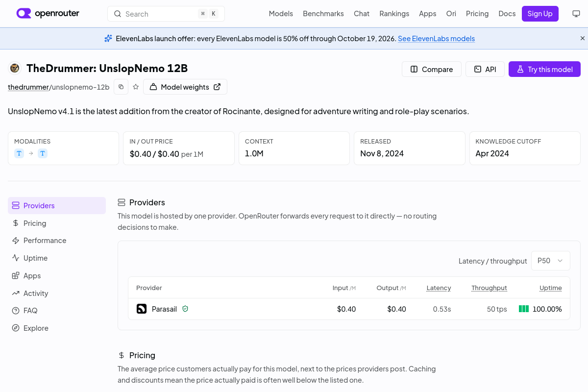This screenshot has height=392, width=588.
Task: Jump to Explore in the sidebar
Action: tap(57, 328)
